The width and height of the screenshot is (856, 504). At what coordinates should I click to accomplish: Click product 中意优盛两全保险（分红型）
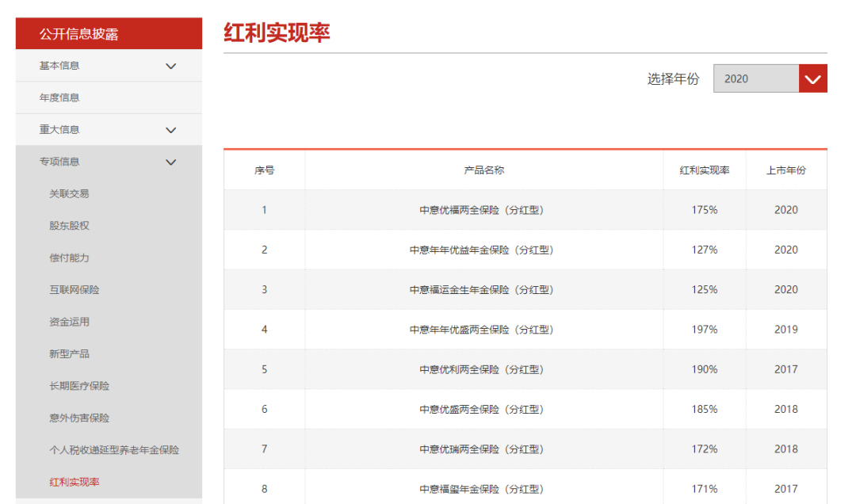[x=482, y=410]
